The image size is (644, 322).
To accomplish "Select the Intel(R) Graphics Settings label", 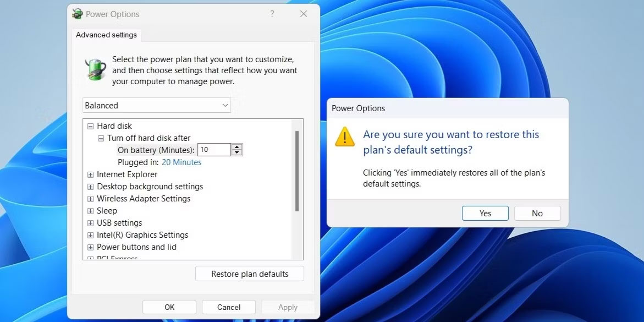I will (x=142, y=235).
